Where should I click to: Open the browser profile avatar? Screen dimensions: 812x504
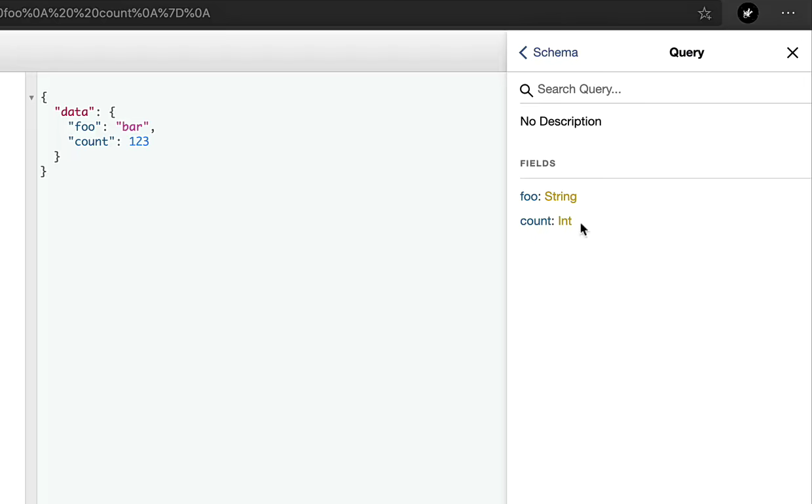748,13
